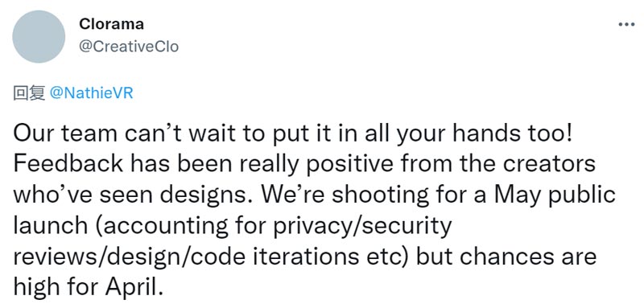Click the 回复 reply label

pyautogui.click(x=29, y=93)
